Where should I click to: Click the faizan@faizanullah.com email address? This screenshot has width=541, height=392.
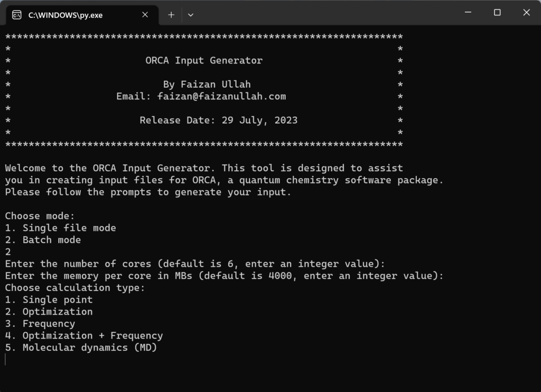[221, 96]
